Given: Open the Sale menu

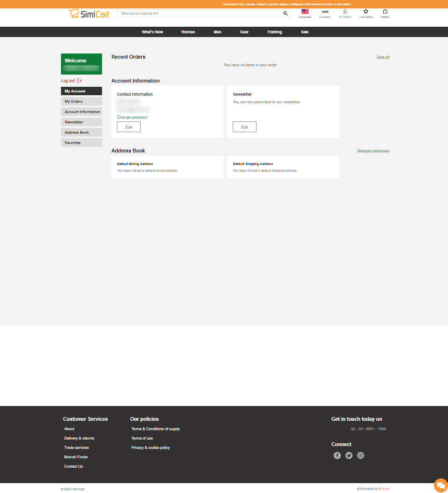Looking at the screenshot, I should tap(304, 32).
